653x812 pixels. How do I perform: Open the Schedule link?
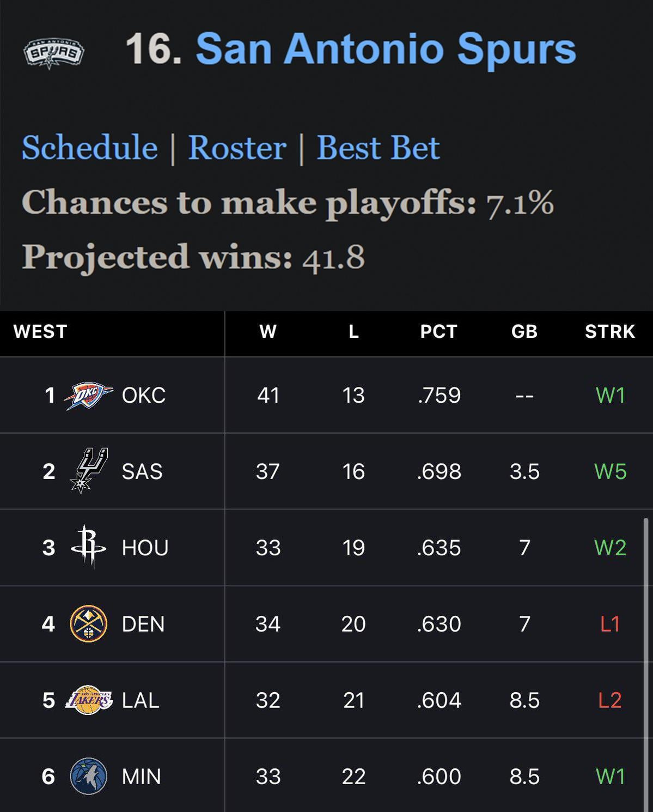point(90,148)
